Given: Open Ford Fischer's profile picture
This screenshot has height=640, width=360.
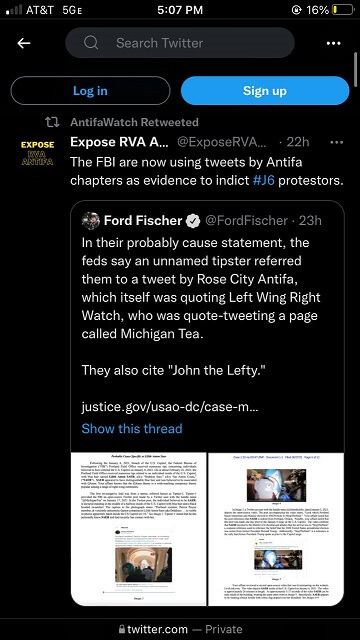Looking at the screenshot, I should [x=91, y=221].
